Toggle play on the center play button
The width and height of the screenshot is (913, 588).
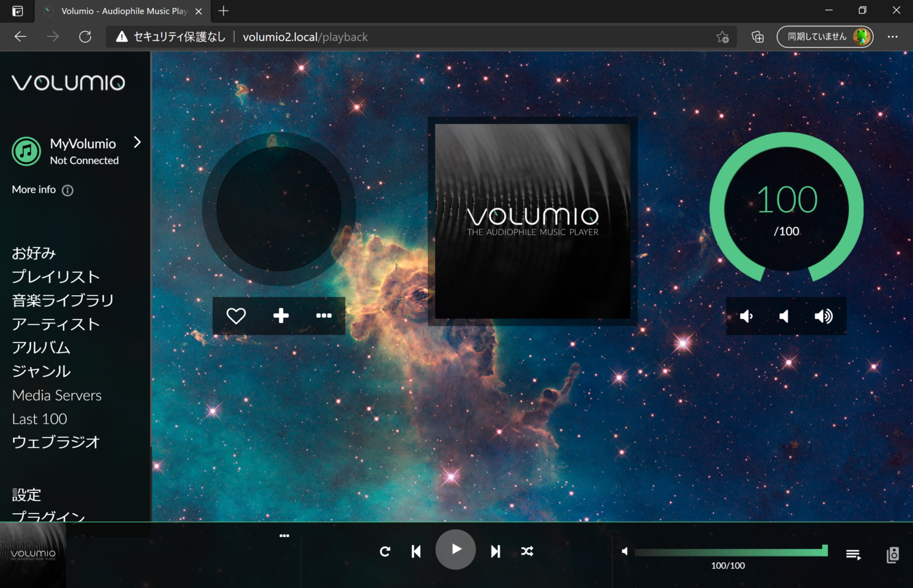point(456,549)
